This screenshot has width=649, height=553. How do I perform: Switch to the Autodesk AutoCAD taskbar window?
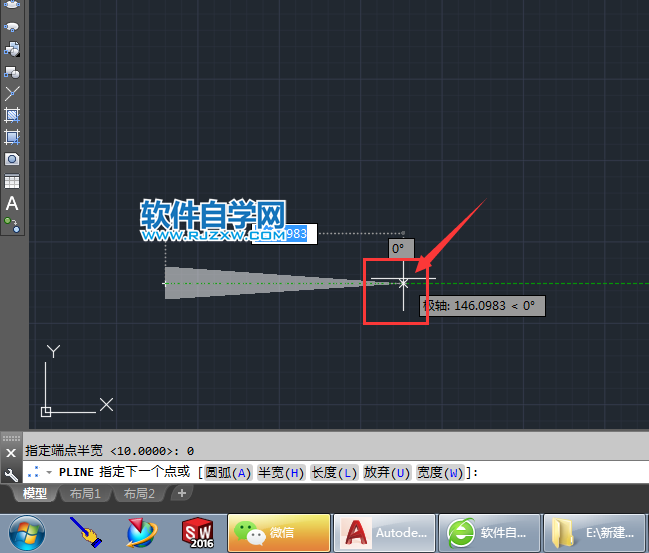(x=385, y=533)
